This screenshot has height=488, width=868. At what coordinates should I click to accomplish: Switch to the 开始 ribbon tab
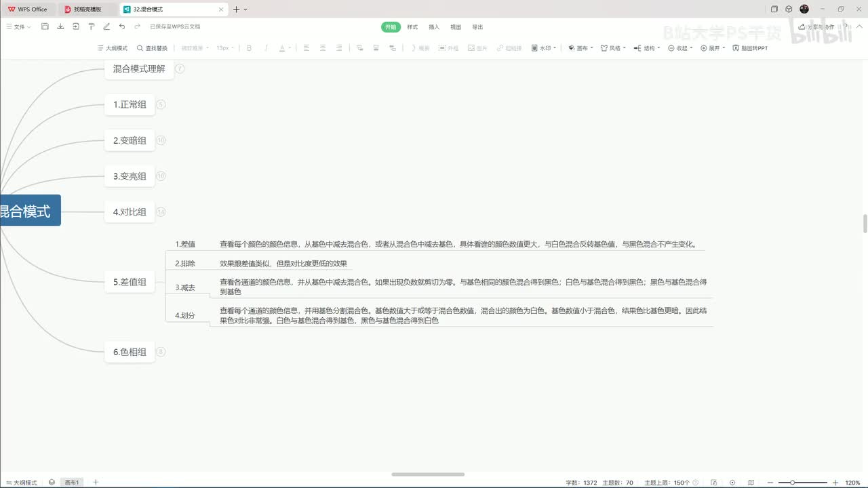(x=390, y=27)
